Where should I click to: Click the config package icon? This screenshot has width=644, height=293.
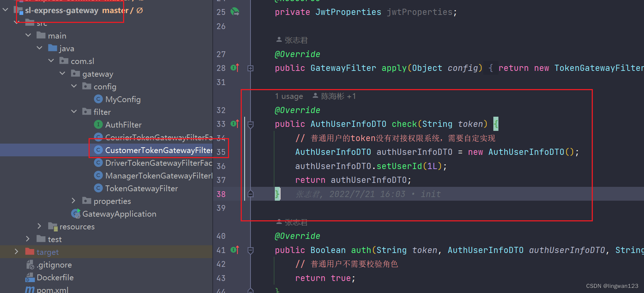coord(87,86)
